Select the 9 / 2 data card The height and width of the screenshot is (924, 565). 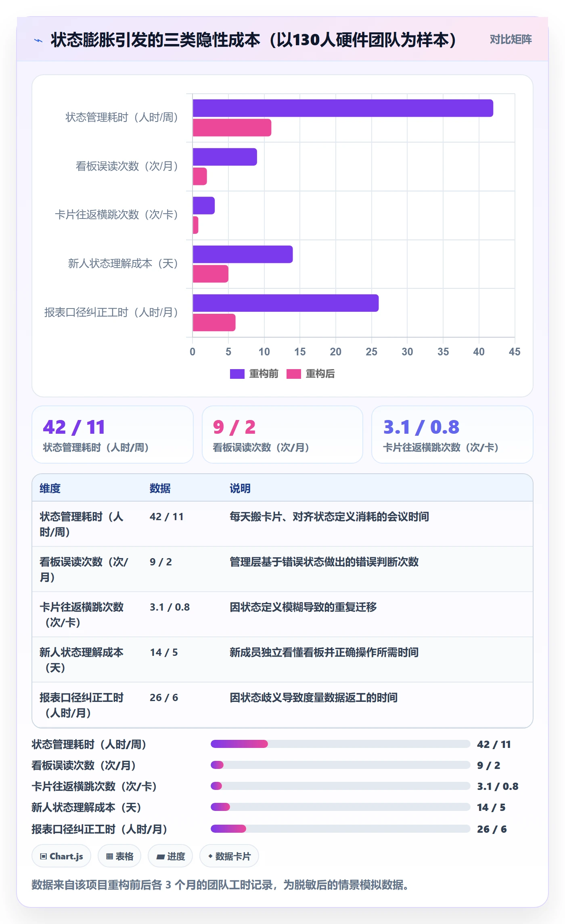coord(282,435)
